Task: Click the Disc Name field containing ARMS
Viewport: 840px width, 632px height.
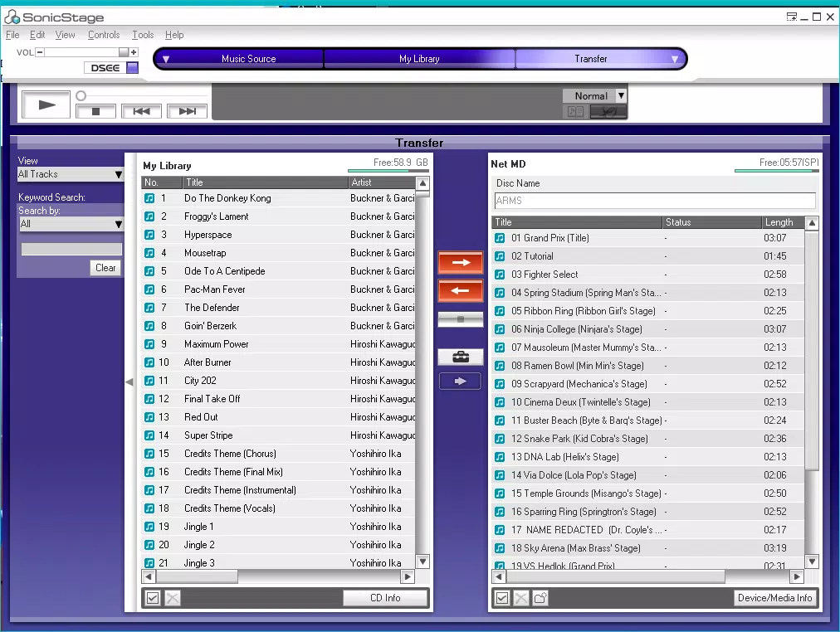Action: pyautogui.click(x=655, y=201)
